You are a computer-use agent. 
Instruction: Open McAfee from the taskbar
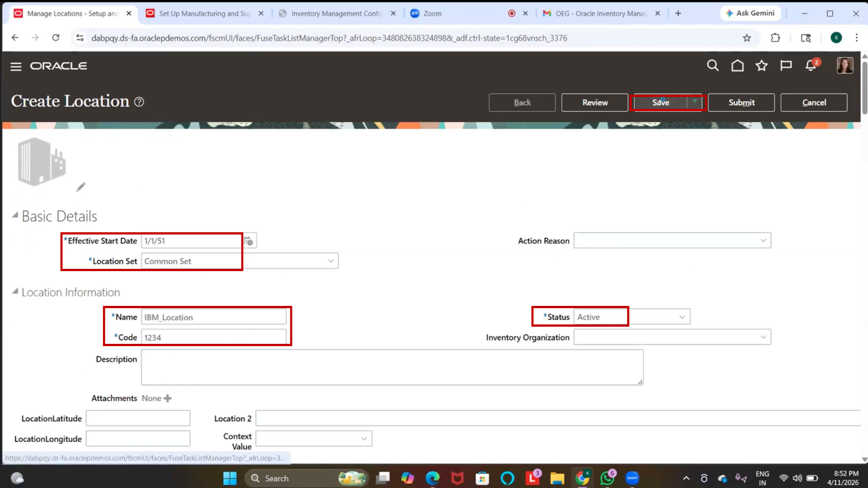[458, 478]
